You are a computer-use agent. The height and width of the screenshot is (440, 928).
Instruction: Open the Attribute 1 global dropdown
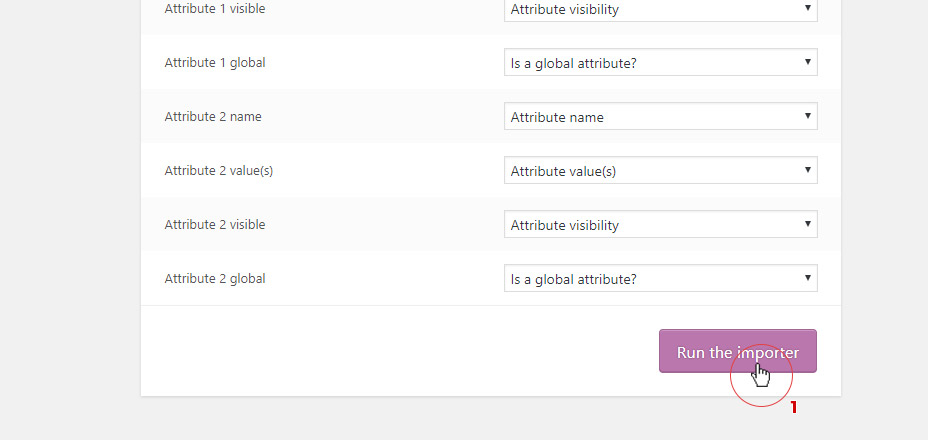(660, 63)
